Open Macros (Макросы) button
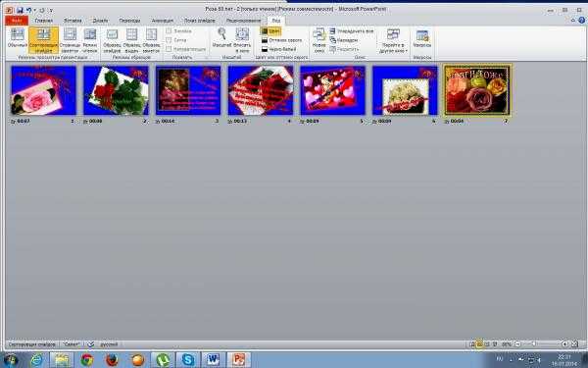The image size is (588, 368). (422, 38)
